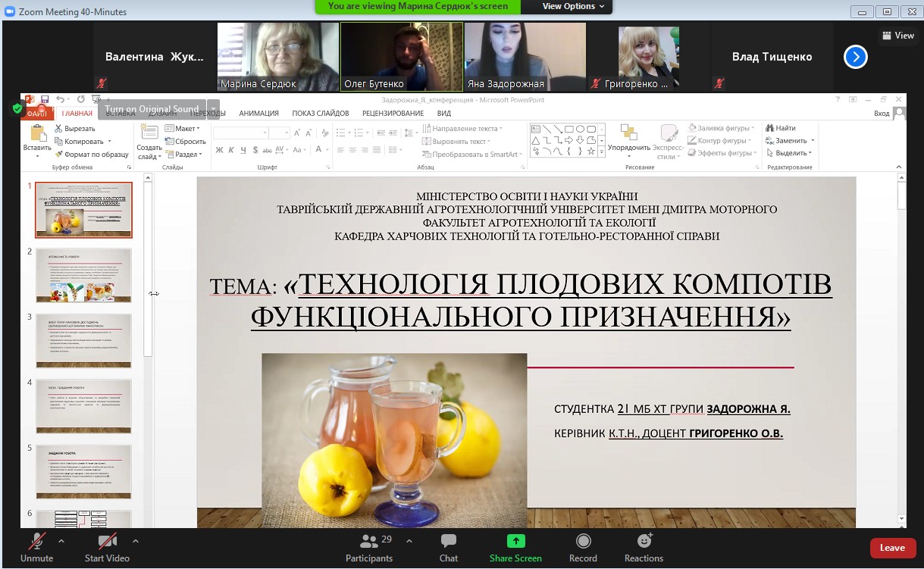
Task: Switch to the АНИМАЦИЯ ribbon tab
Action: (x=258, y=114)
